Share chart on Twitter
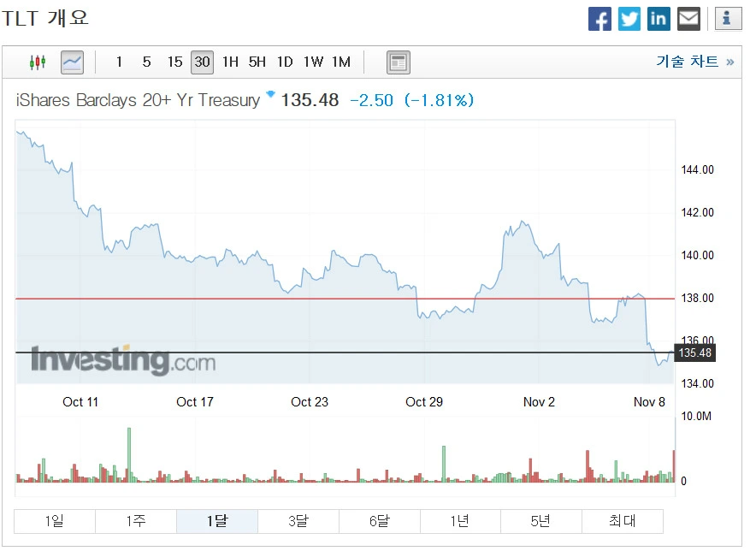Image resolution: width=756 pixels, height=557 pixels. click(x=629, y=20)
